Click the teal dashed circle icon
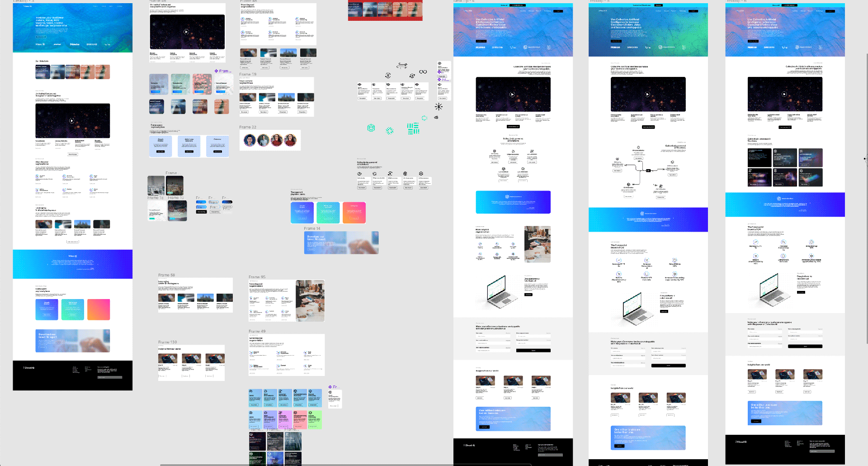This screenshot has height=466, width=868. coord(425,118)
